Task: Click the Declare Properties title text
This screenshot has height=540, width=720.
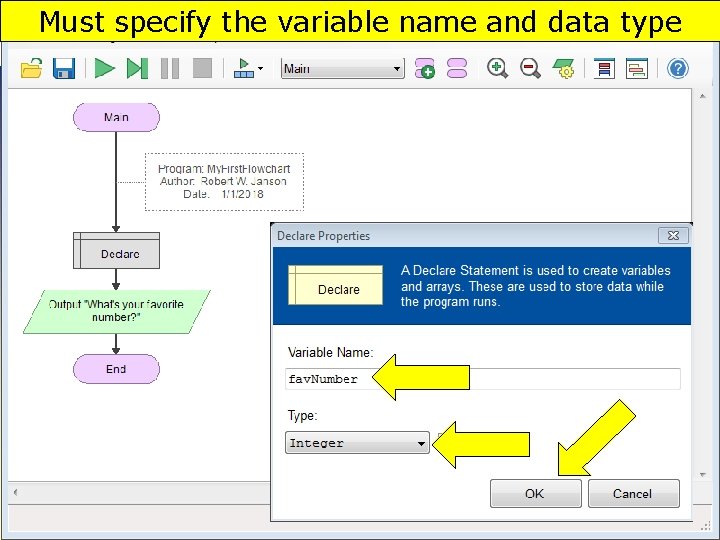Action: click(323, 236)
